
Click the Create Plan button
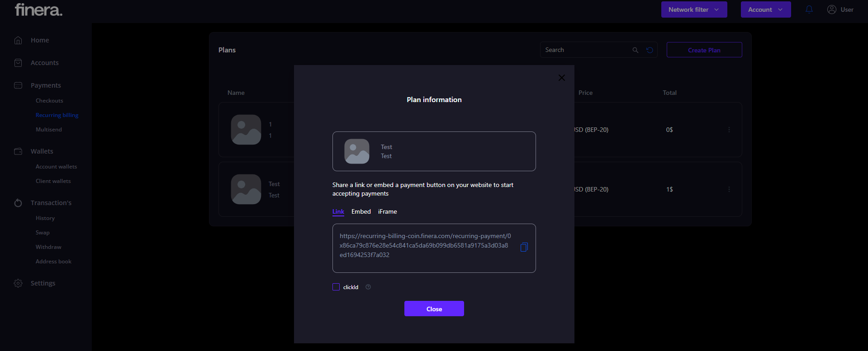click(x=704, y=50)
